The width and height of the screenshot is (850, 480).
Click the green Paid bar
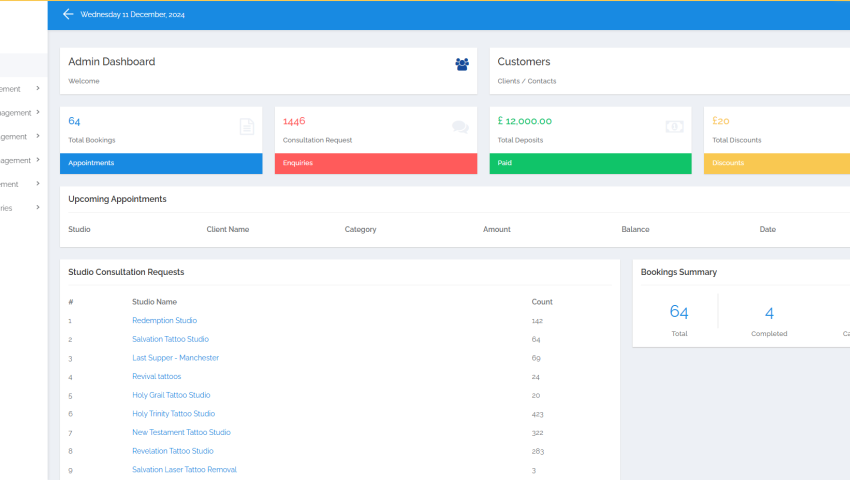(x=590, y=163)
